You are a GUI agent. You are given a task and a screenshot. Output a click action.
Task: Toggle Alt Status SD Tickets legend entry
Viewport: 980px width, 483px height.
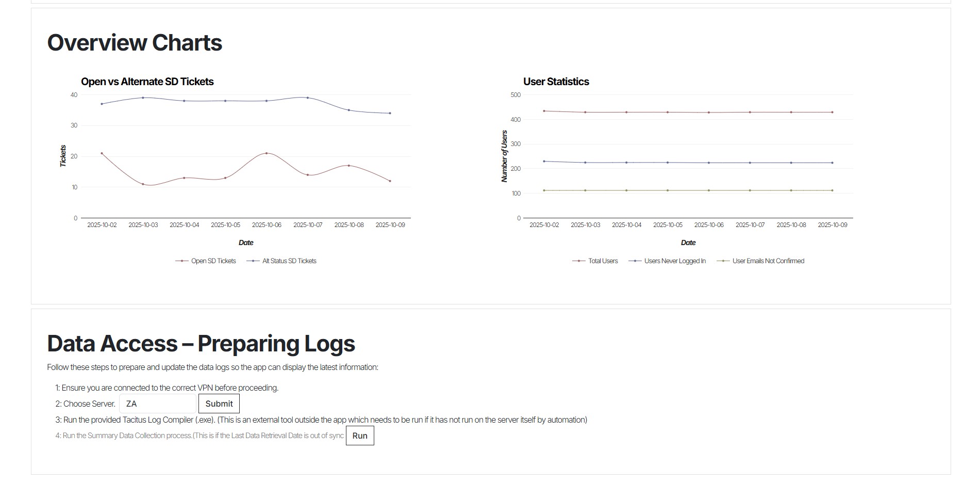click(281, 261)
